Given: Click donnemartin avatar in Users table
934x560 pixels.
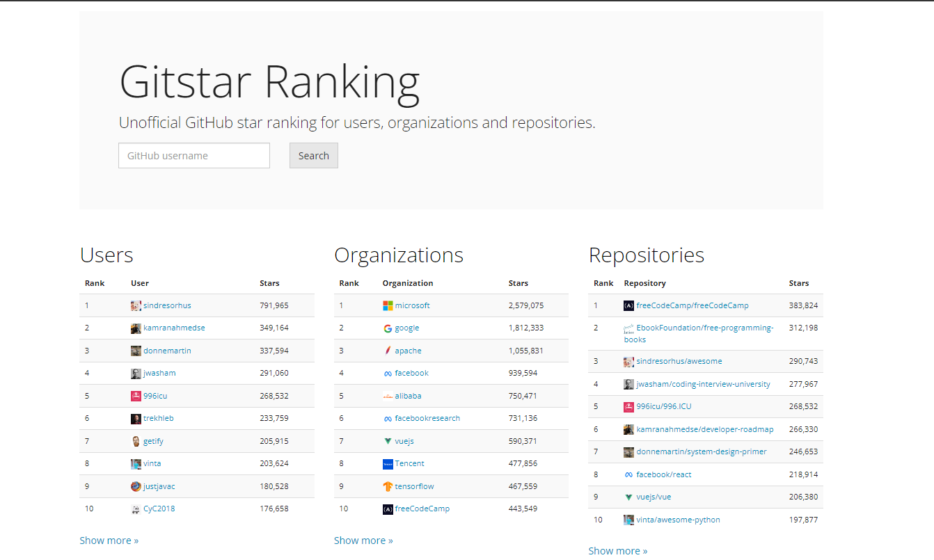Looking at the screenshot, I should click(x=136, y=351).
